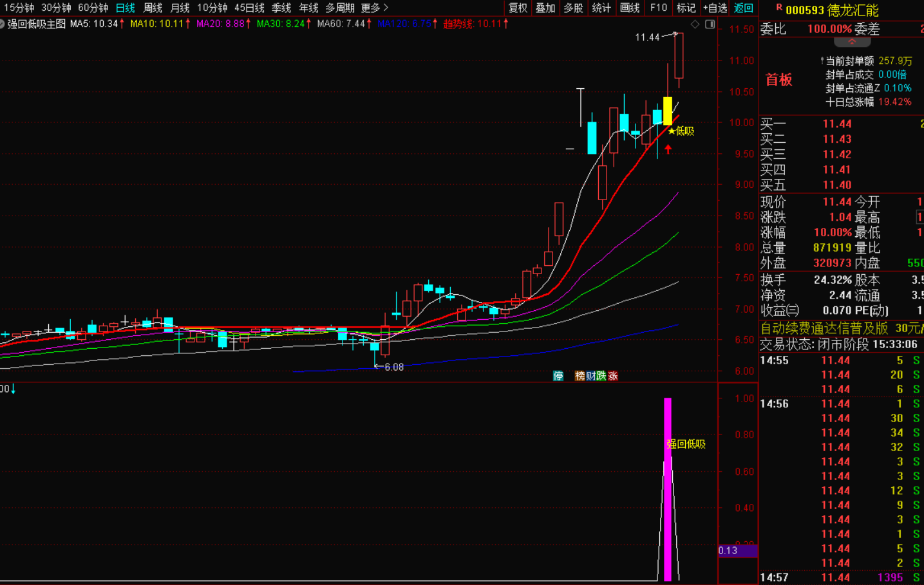Click the green 跌 marker icon

tap(601, 376)
